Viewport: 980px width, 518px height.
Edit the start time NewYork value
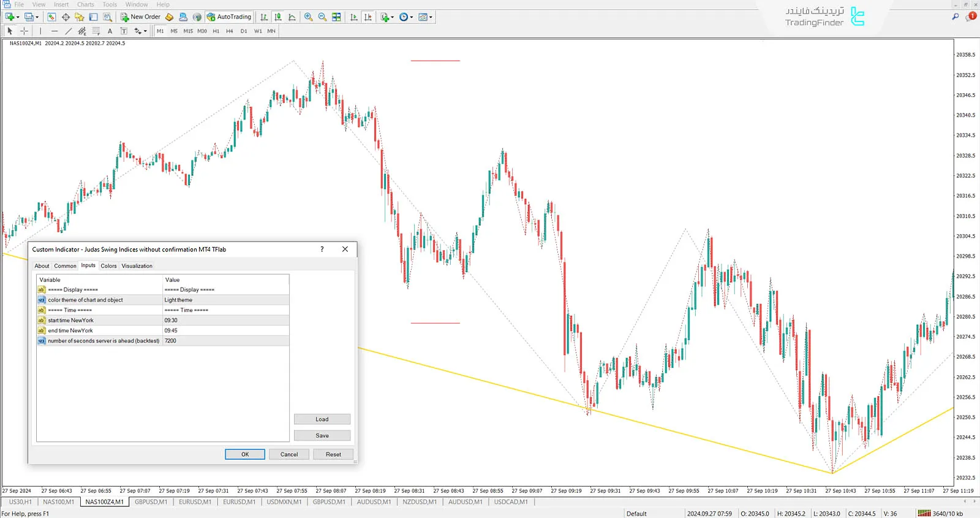(x=225, y=320)
